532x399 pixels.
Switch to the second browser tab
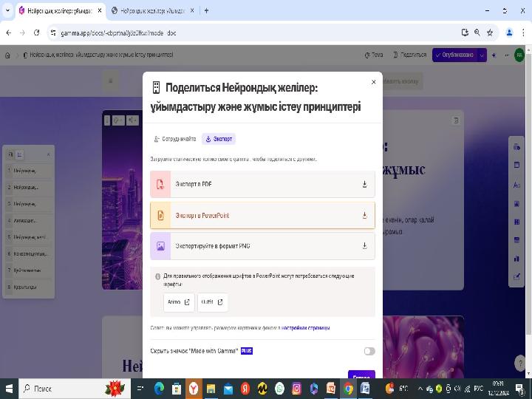[x=153, y=11]
